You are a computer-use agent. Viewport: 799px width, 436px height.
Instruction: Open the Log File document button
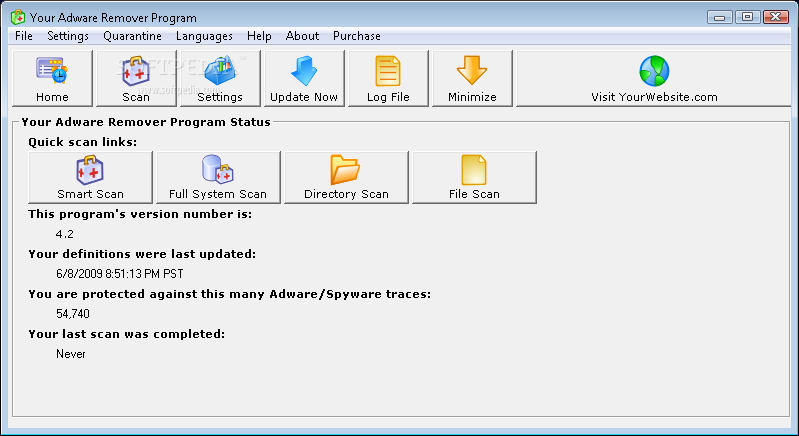[388, 78]
